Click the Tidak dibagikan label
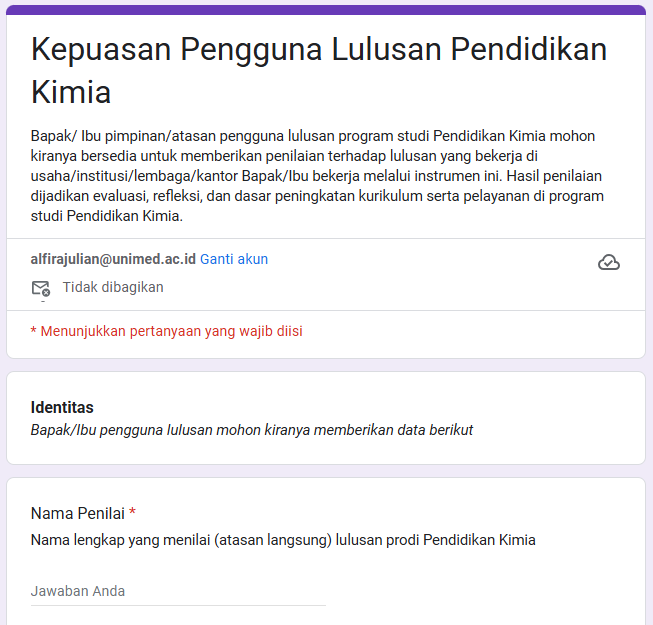The image size is (653, 625). pyautogui.click(x=113, y=287)
